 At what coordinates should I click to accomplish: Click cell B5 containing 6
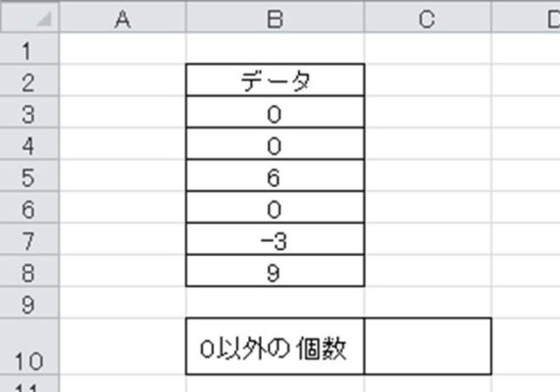275,175
